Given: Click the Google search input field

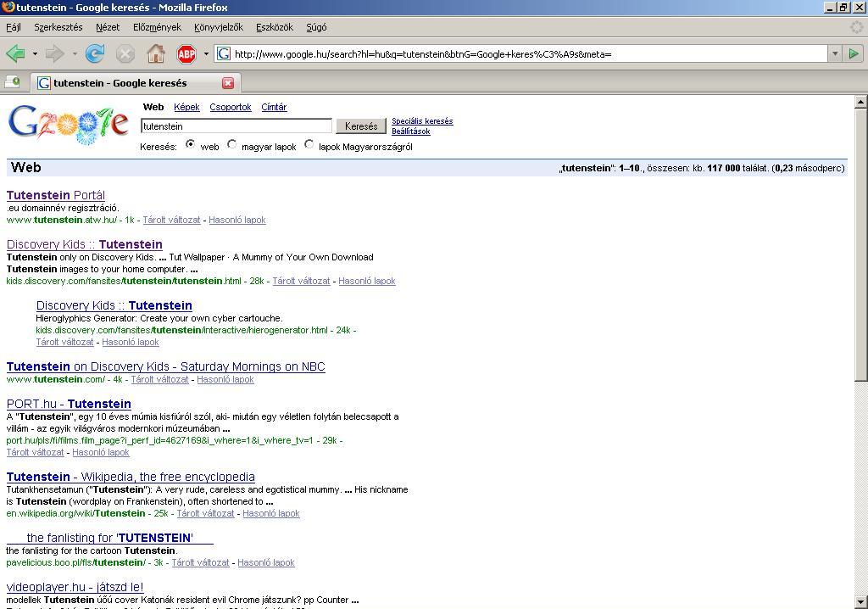Looking at the screenshot, I should 236,126.
